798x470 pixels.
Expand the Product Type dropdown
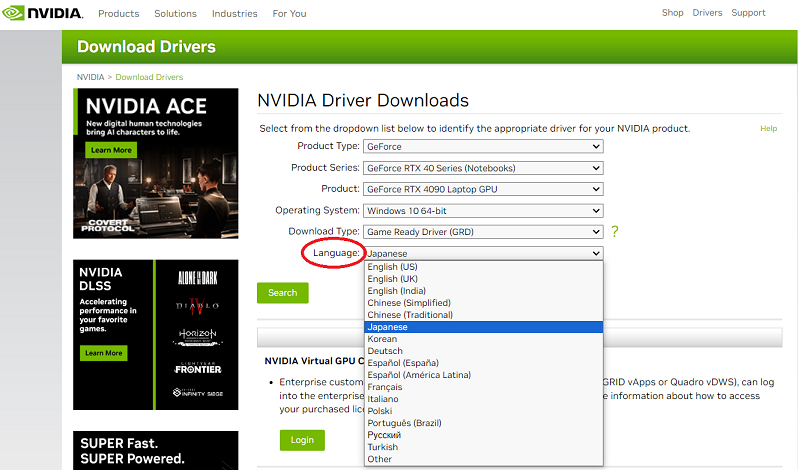[483, 146]
